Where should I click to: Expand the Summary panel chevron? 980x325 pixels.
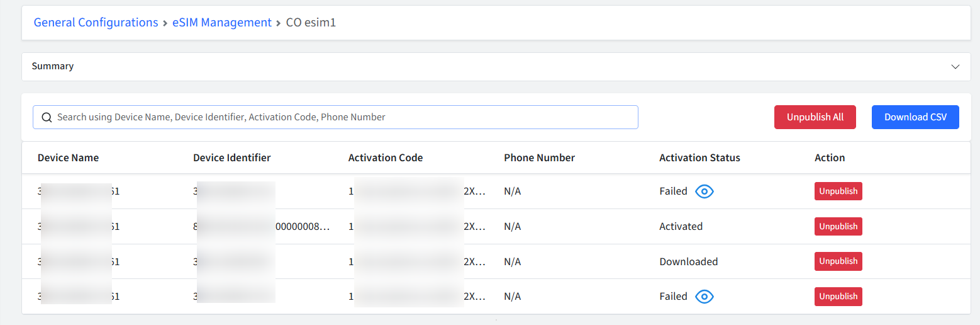(x=955, y=67)
